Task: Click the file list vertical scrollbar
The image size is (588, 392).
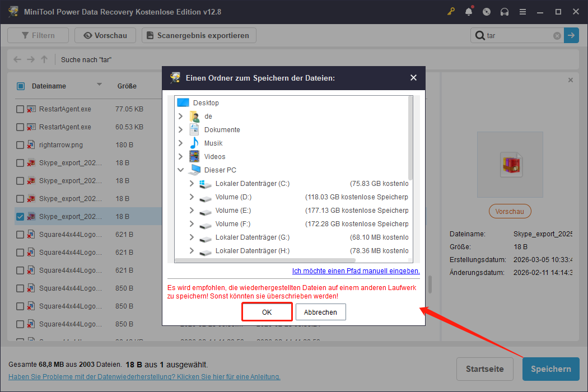Action: [430, 284]
